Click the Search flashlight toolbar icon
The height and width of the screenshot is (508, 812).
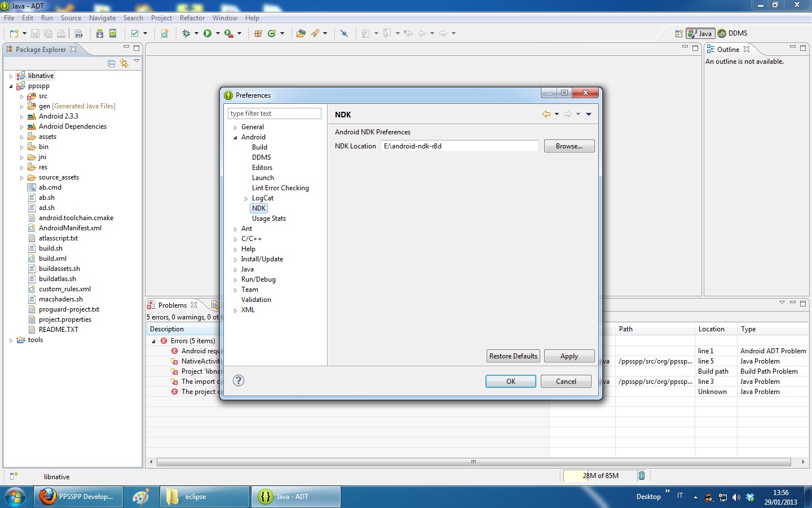click(315, 33)
